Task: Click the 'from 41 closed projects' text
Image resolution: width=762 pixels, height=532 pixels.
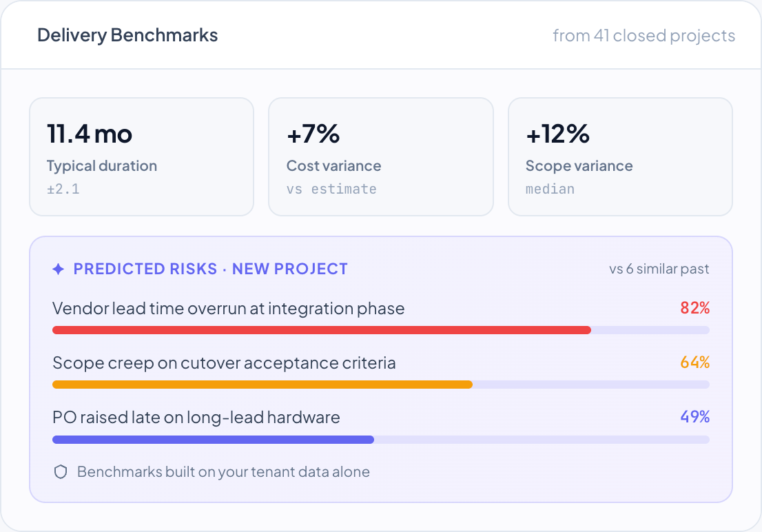Action: click(644, 36)
